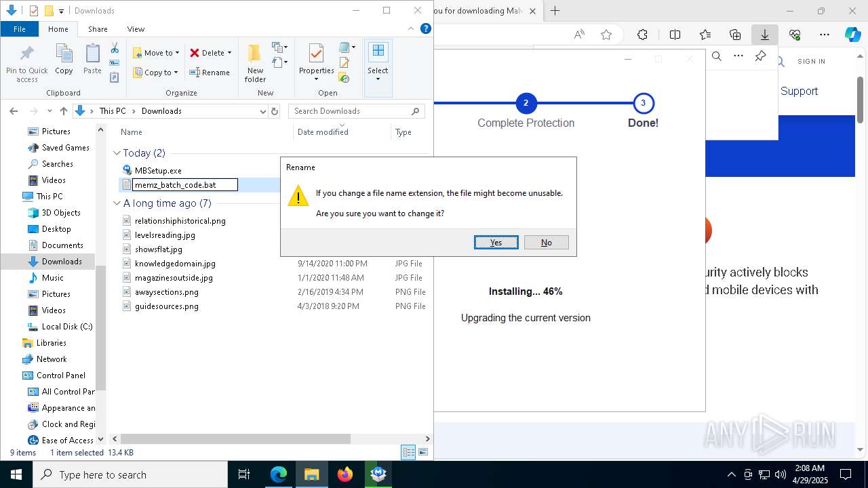Image resolution: width=868 pixels, height=488 pixels.
Task: Open the Copy to dropdown
Action: tap(155, 73)
